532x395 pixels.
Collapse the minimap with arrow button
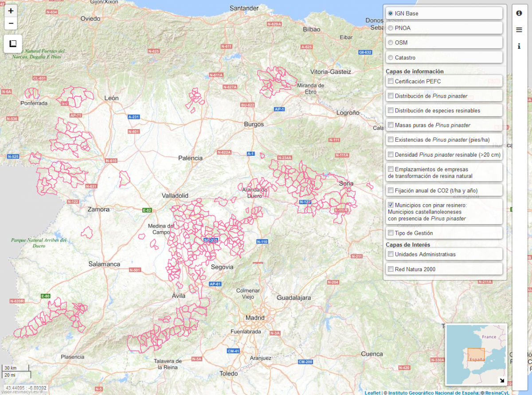501,380
